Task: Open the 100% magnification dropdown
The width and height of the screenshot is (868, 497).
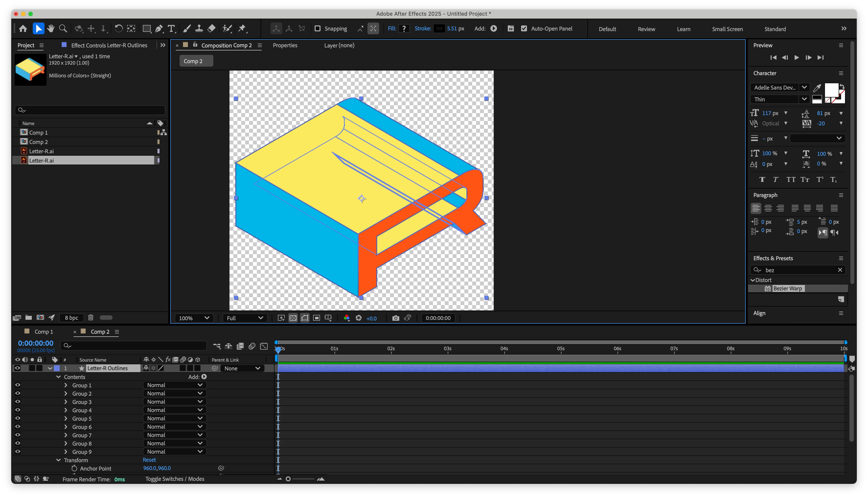Action: click(x=194, y=318)
